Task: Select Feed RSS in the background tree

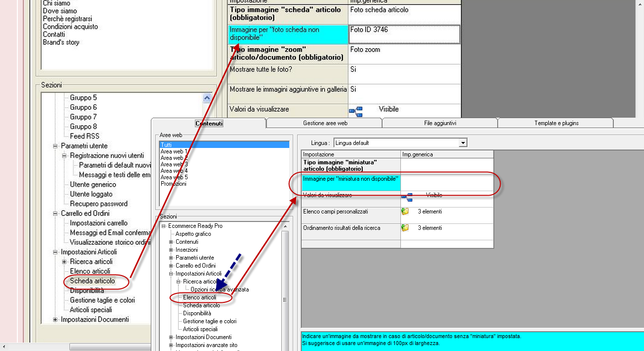Action: click(84, 136)
